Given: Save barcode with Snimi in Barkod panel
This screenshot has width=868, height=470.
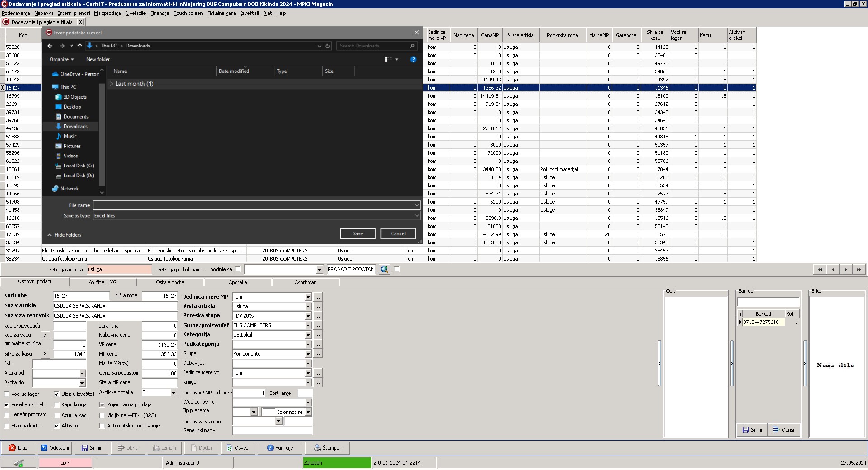Looking at the screenshot, I should [752, 430].
